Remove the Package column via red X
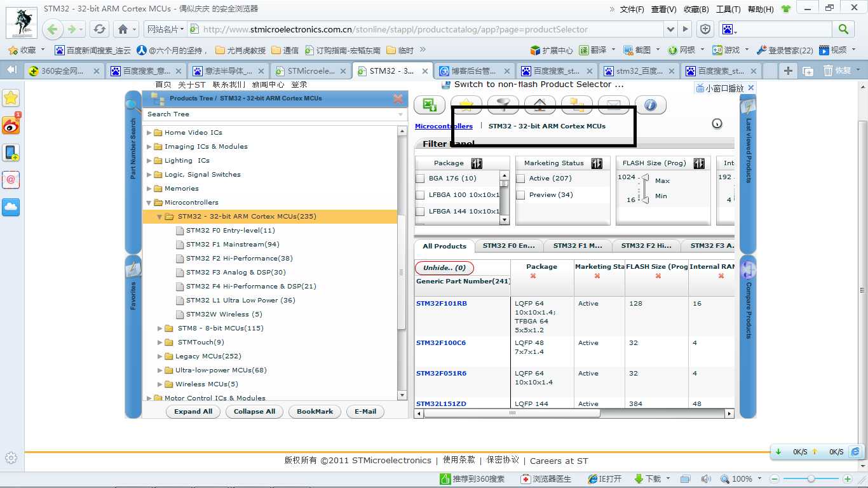The image size is (868, 488). (x=532, y=276)
